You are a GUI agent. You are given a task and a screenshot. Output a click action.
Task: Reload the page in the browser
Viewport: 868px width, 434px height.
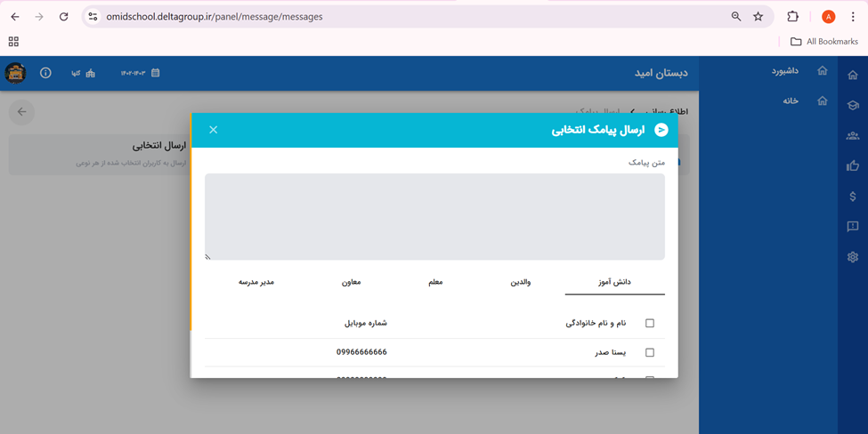click(x=64, y=17)
